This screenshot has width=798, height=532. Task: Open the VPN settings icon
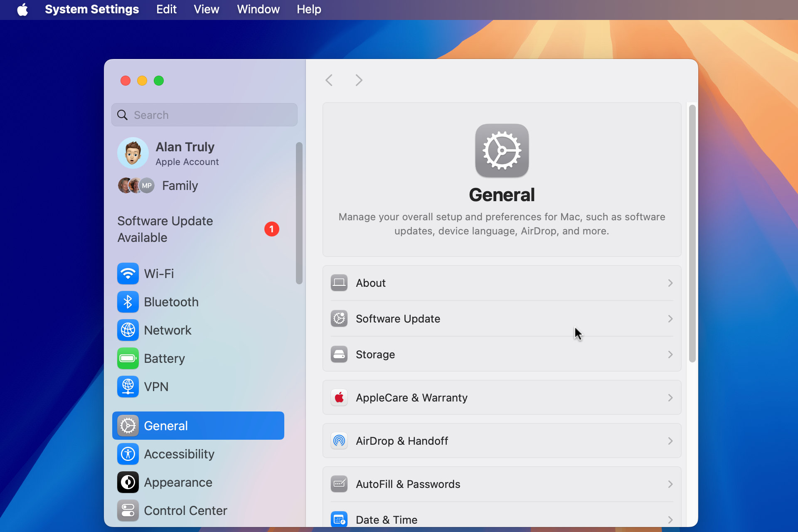[128, 387]
